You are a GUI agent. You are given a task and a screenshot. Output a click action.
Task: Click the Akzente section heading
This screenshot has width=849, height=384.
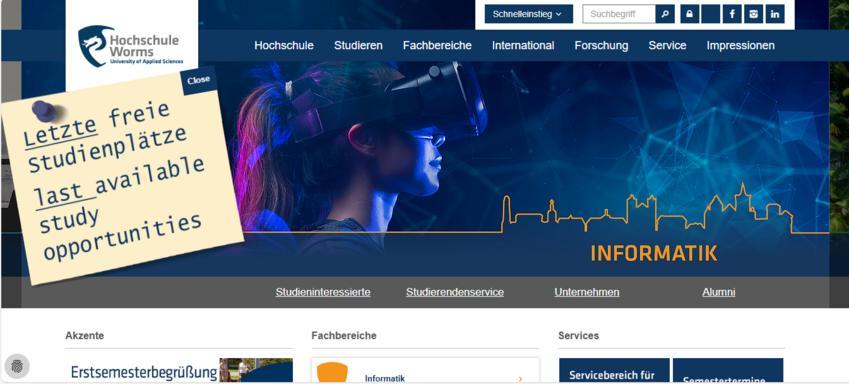click(x=84, y=336)
